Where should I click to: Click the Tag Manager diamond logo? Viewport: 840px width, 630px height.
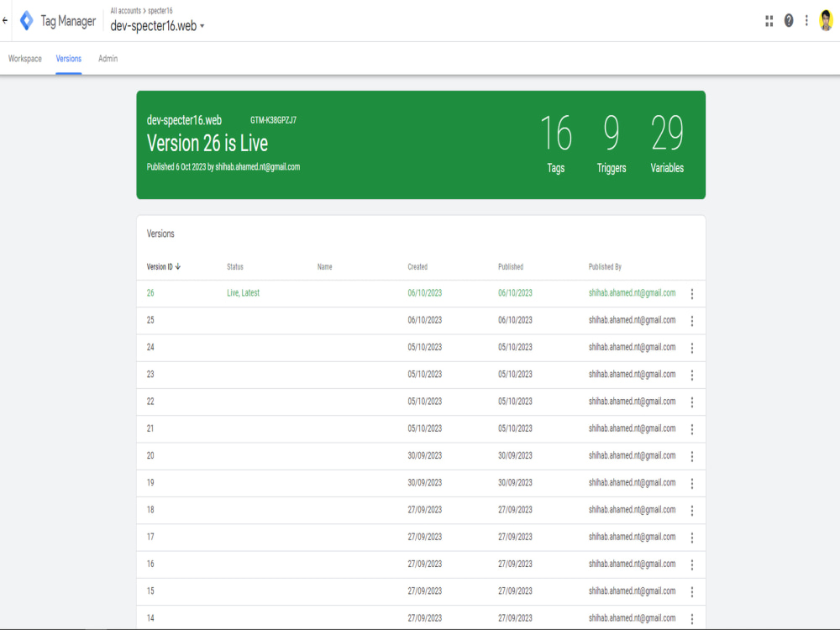pos(27,20)
